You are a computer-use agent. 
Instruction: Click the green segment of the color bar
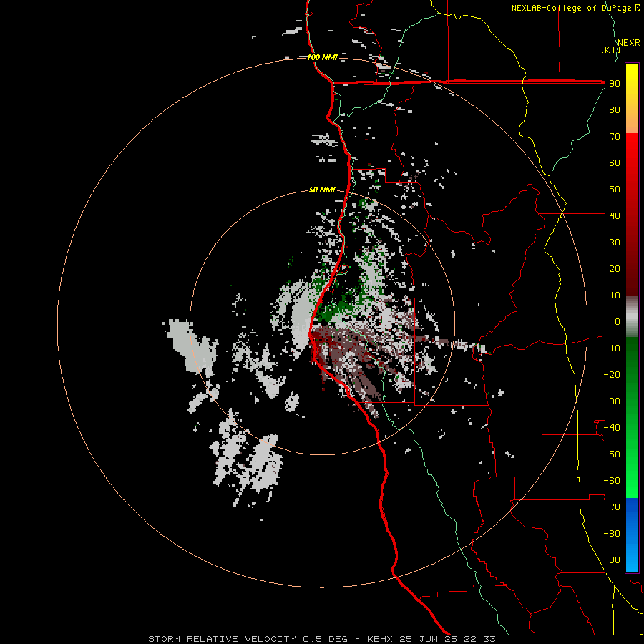click(x=632, y=418)
